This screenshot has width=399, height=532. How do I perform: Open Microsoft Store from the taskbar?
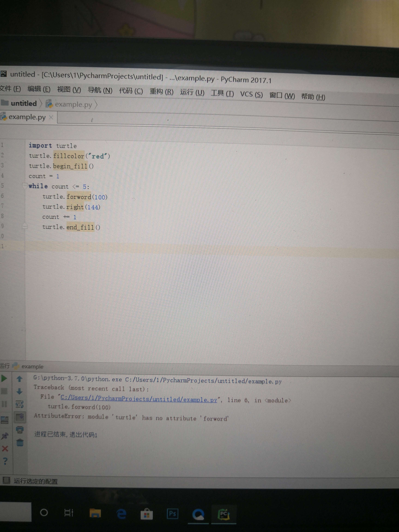coord(147,514)
